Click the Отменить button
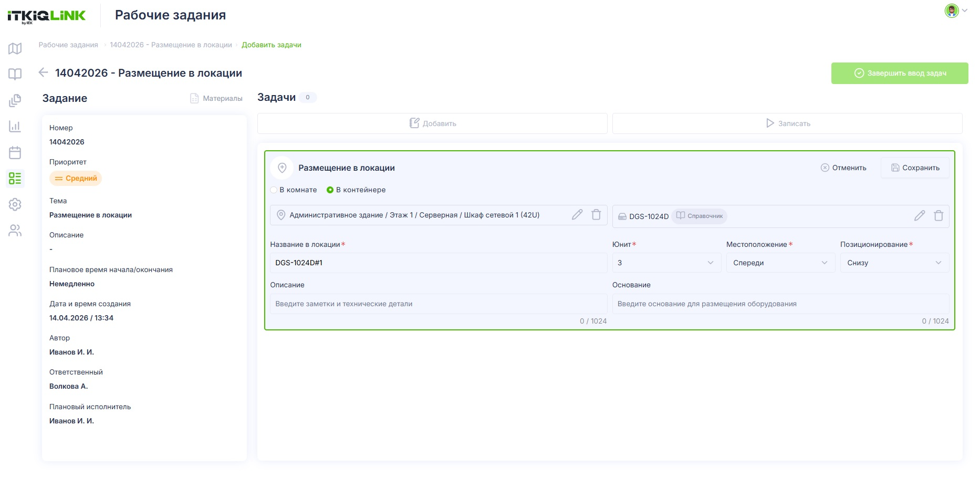The width and height of the screenshot is (980, 478). click(843, 168)
